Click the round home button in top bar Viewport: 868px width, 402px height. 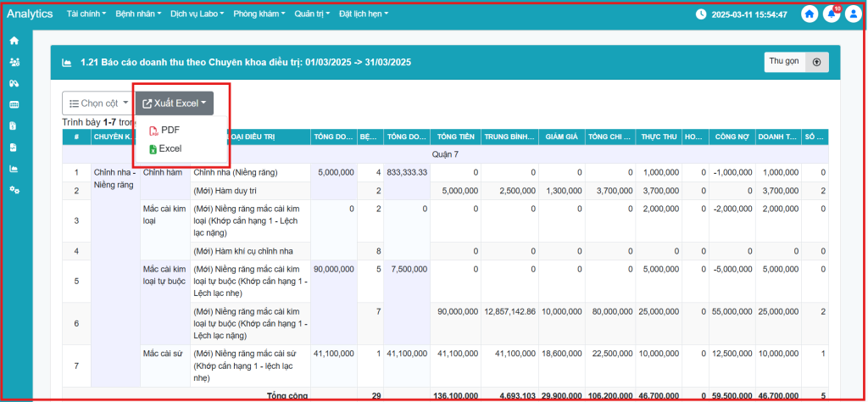[810, 14]
